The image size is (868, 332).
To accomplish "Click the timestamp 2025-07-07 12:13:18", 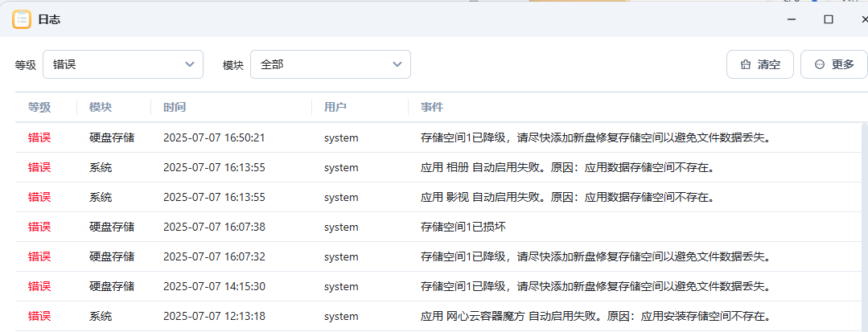I will tap(214, 317).
